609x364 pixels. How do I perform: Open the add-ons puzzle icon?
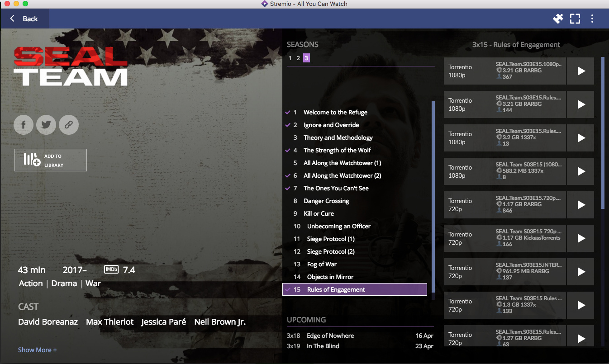coord(558,19)
